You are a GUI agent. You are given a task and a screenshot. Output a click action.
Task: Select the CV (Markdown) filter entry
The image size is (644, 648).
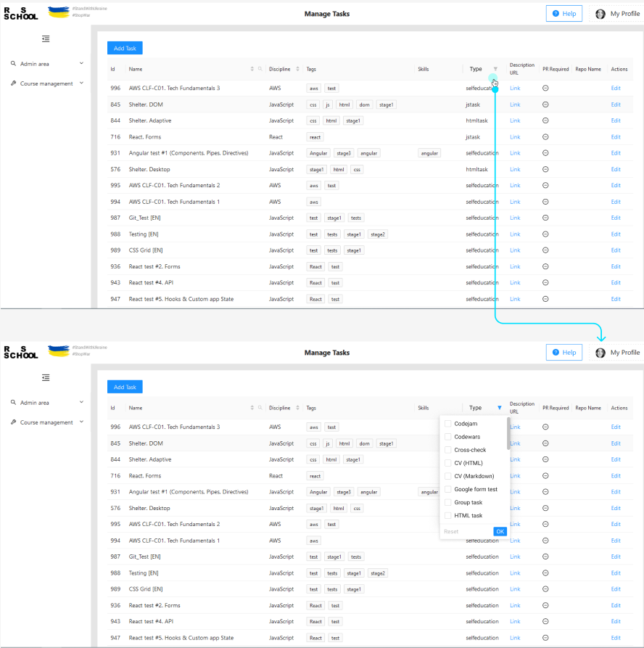(447, 476)
